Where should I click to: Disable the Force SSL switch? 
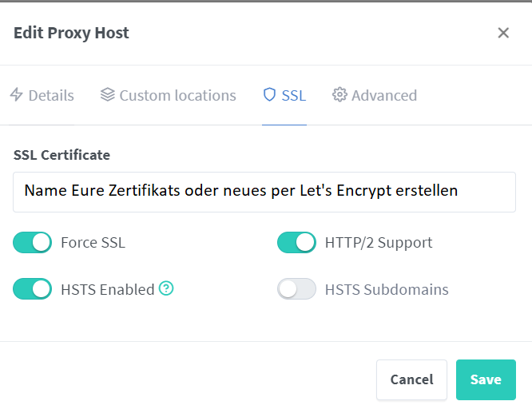point(32,242)
